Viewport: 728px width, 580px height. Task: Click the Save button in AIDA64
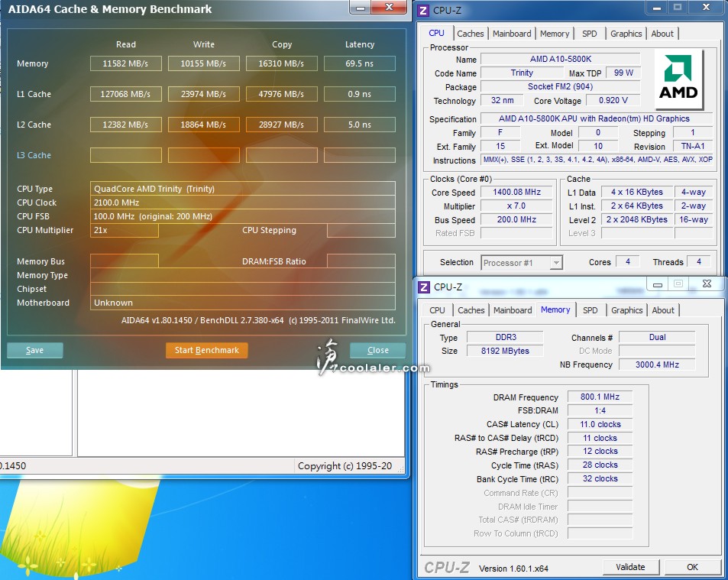35,350
